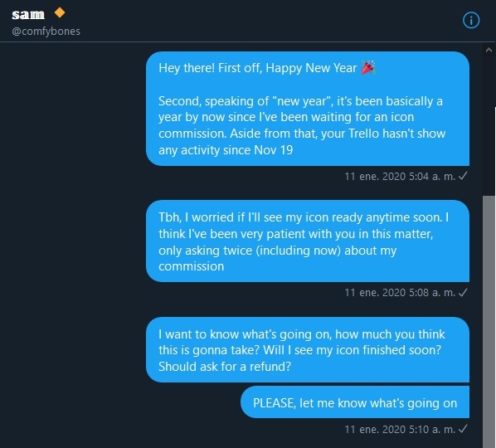Click the vertical scrollbar thumb
The height and width of the screenshot is (448, 496).
pyautogui.click(x=489, y=321)
